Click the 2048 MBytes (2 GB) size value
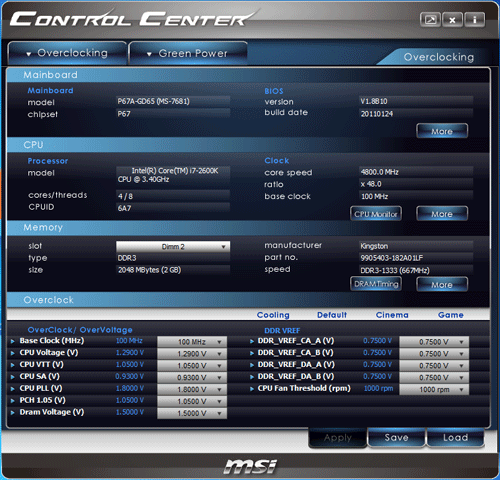The height and width of the screenshot is (480, 500). click(x=173, y=270)
